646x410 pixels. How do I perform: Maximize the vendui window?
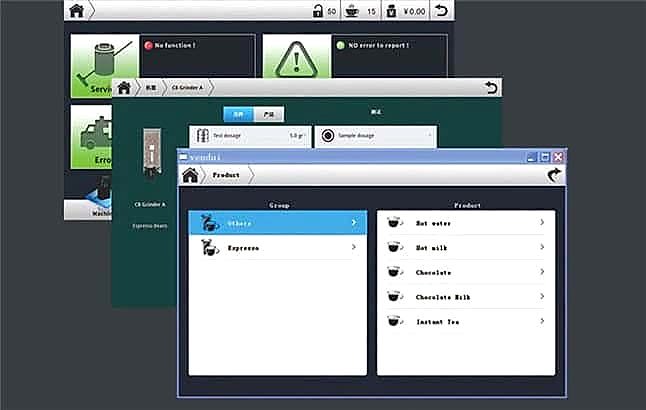(545, 157)
